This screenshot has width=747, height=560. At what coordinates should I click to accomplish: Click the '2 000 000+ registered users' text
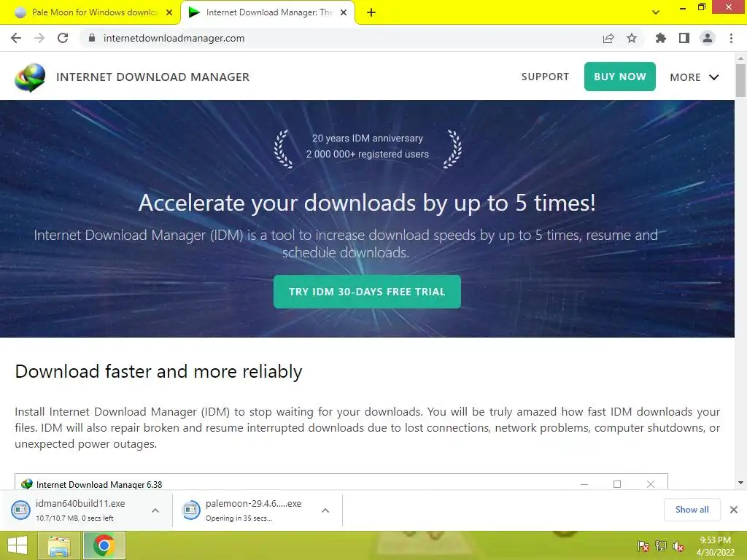pos(368,155)
